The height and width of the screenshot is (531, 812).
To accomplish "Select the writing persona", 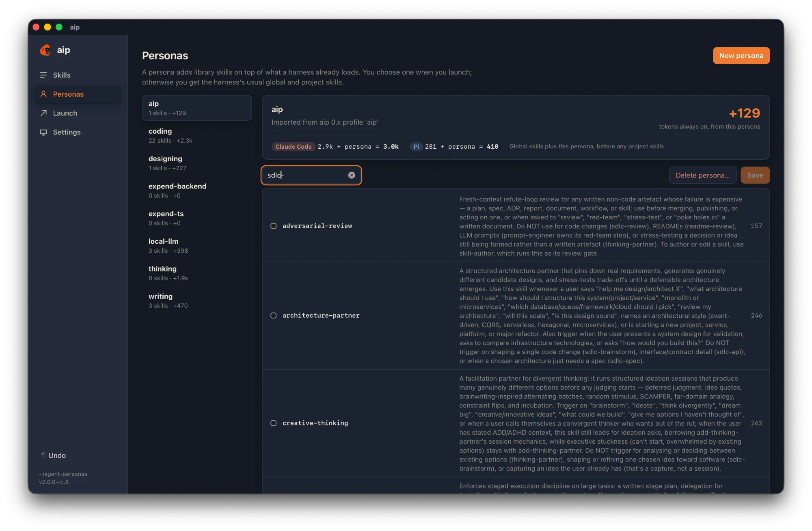I will tap(197, 301).
